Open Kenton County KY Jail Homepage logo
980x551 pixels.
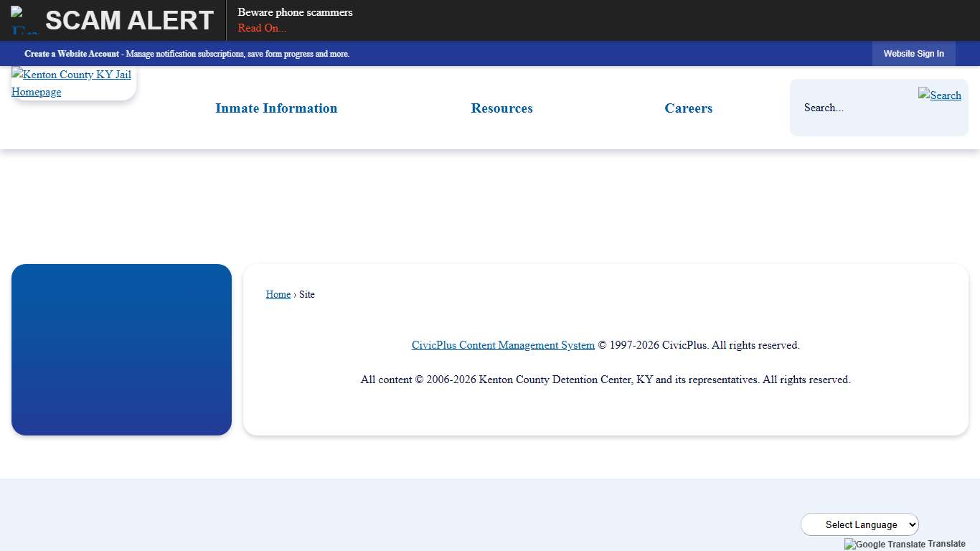click(x=72, y=83)
